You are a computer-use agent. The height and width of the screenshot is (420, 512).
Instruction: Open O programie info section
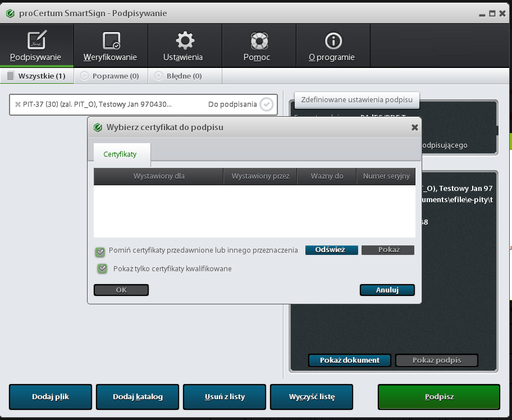pos(333,46)
